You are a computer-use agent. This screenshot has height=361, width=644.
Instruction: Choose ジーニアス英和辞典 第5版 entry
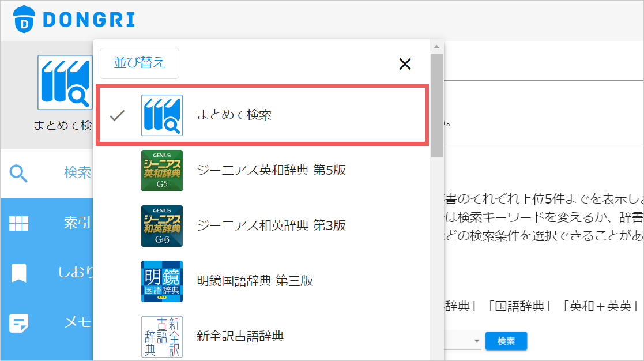click(x=272, y=170)
